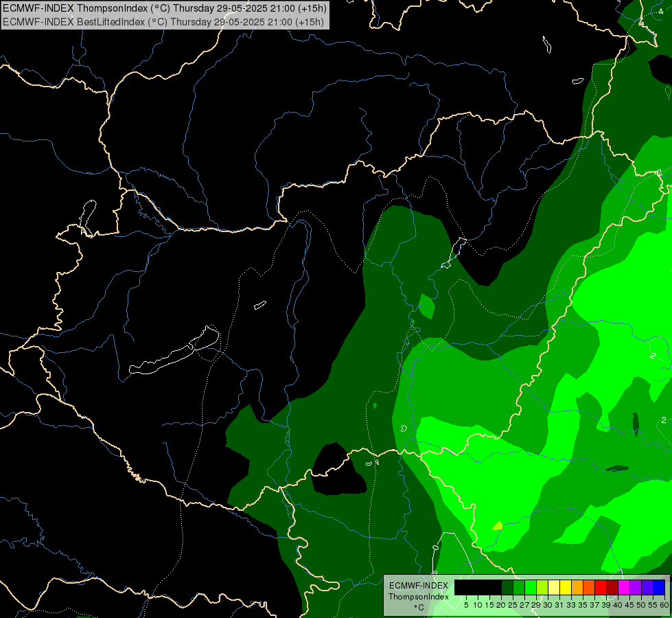The width and height of the screenshot is (672, 618).
Task: Select the dark red 39-40 legend swatch
Action: pos(612,587)
